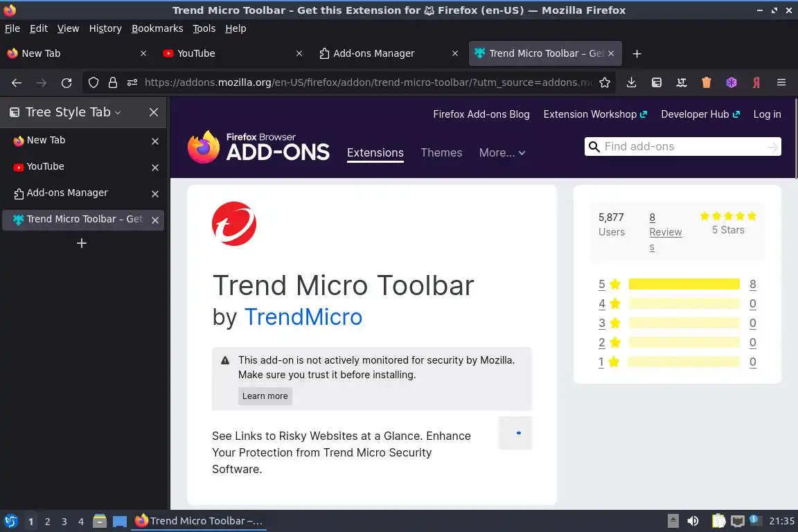
Task: Click the Trend Micro Toolbar taskbar entry
Action: click(x=199, y=521)
